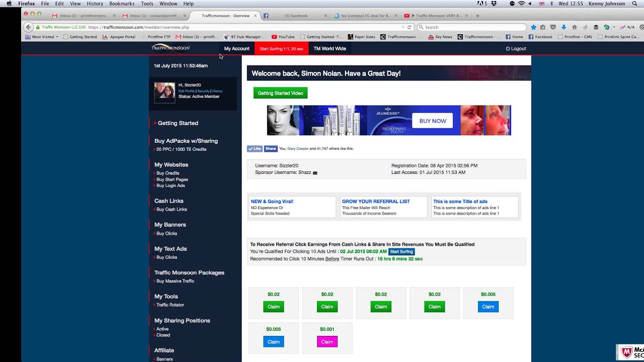Click GROW YOUR REFERRAL LIST ad
Viewport: 644px width, 362px height.
click(383, 207)
